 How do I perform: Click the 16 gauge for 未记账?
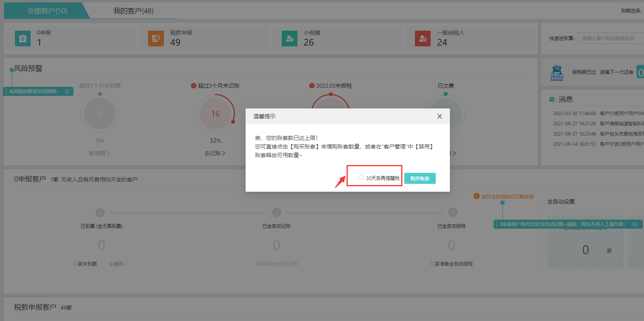point(215,114)
